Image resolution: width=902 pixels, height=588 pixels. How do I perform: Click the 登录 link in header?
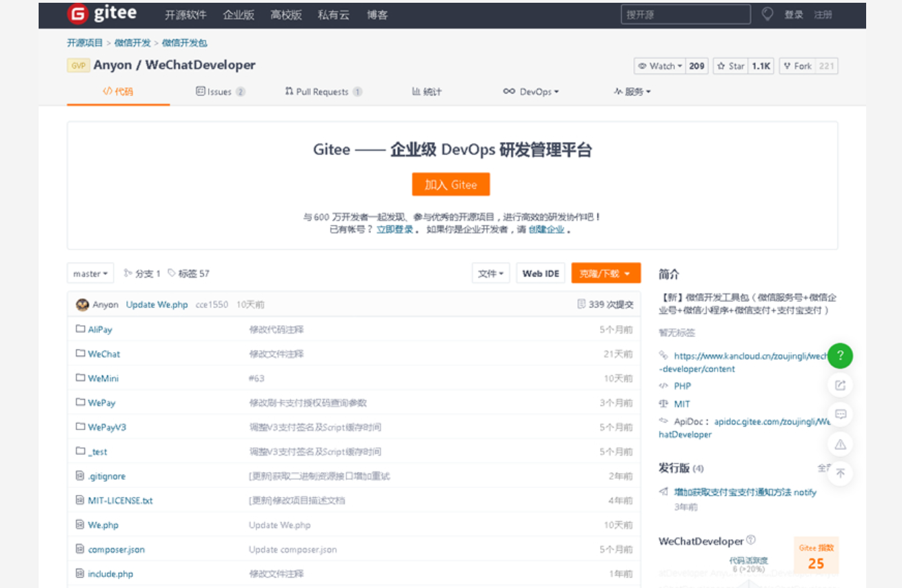(794, 14)
